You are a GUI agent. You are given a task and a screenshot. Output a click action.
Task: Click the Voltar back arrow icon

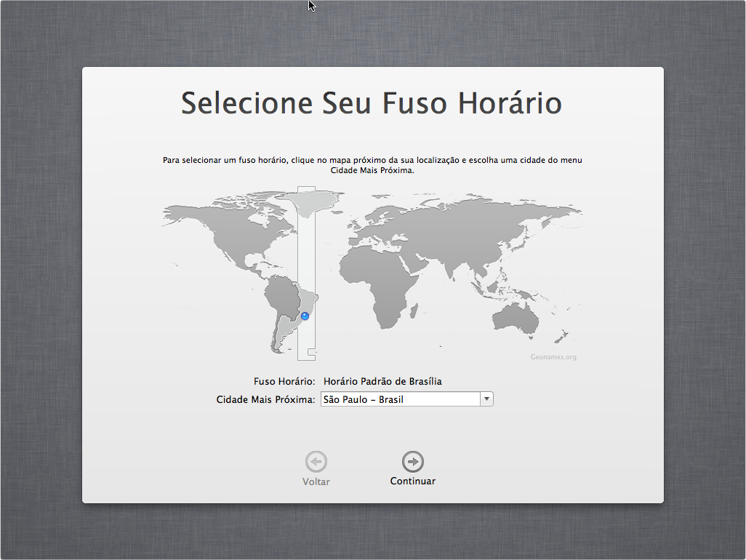pos(316,462)
